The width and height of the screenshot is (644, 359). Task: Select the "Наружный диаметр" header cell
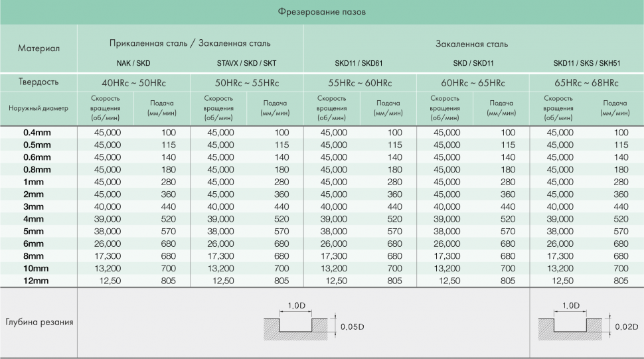(x=39, y=108)
